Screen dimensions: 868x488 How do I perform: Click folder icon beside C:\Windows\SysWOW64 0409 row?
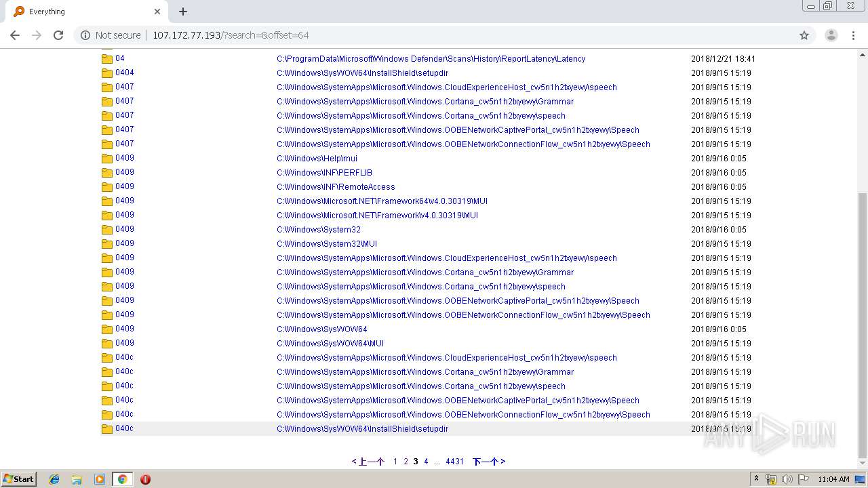tap(106, 329)
